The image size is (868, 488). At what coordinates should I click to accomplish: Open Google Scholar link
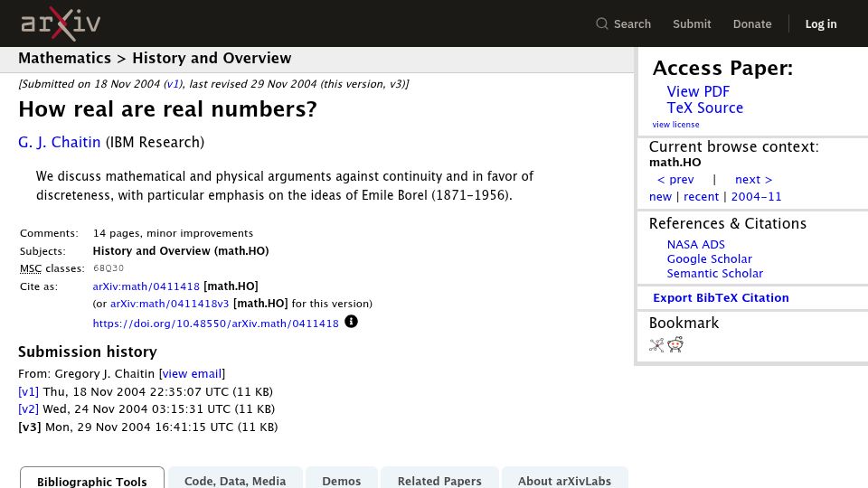point(709,259)
